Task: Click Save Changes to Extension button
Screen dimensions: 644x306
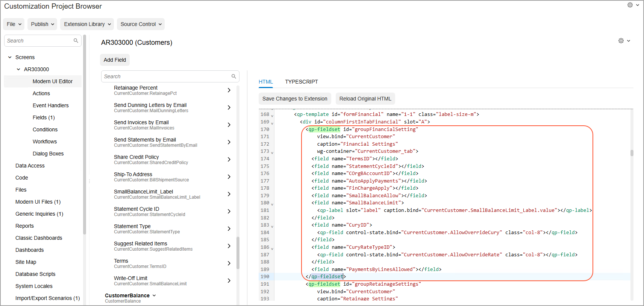Action: pos(295,99)
